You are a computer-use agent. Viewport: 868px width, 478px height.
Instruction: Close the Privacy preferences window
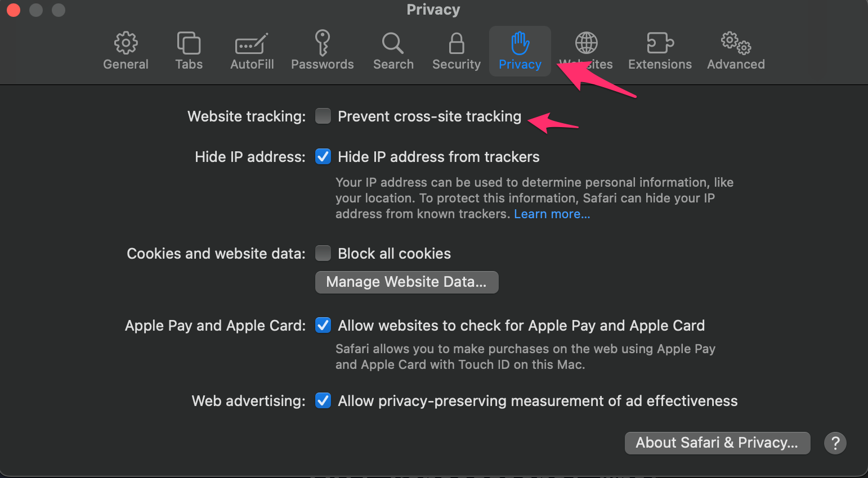(12, 10)
